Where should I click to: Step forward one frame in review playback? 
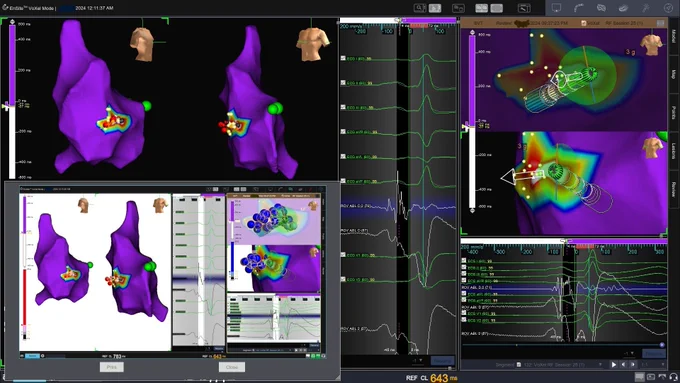633,365
